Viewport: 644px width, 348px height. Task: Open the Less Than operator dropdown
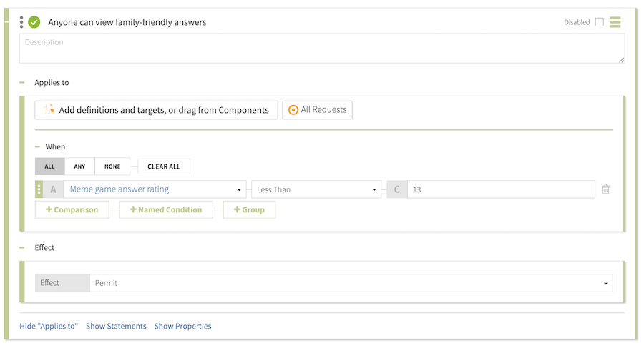tap(316, 189)
